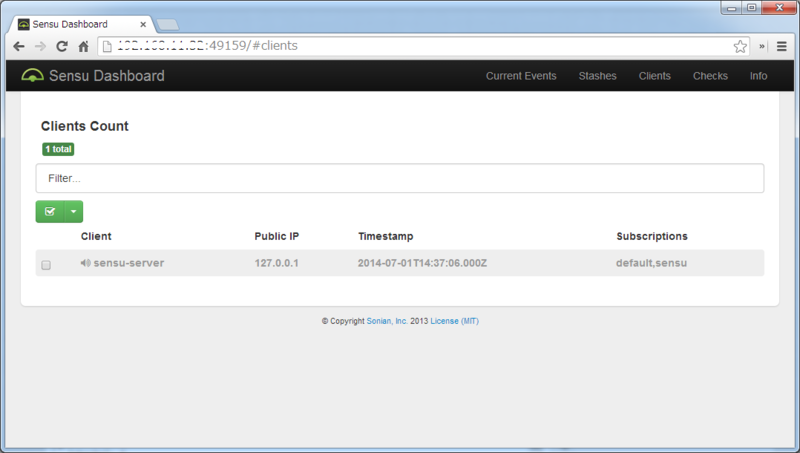Click the browser back arrow
Screen dimensions: 800x453
(x=19, y=46)
